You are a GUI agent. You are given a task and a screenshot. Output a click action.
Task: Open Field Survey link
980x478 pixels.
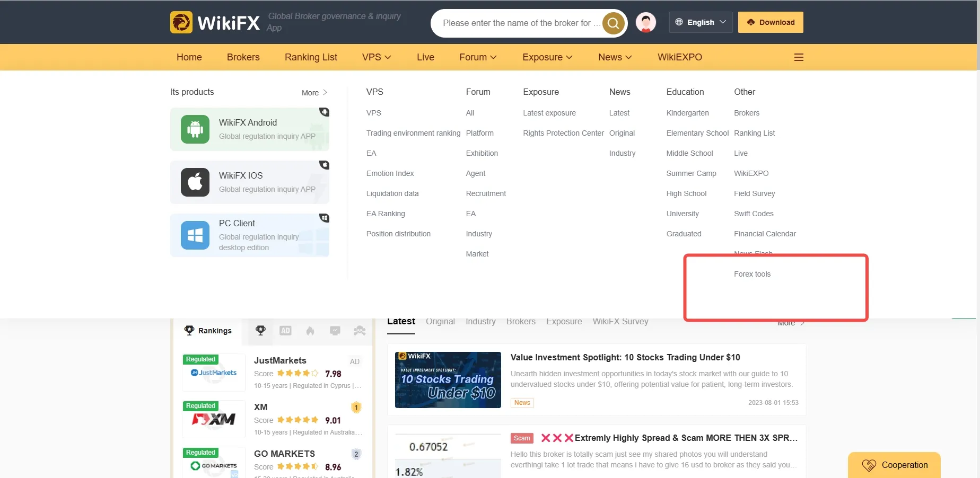[x=754, y=193]
